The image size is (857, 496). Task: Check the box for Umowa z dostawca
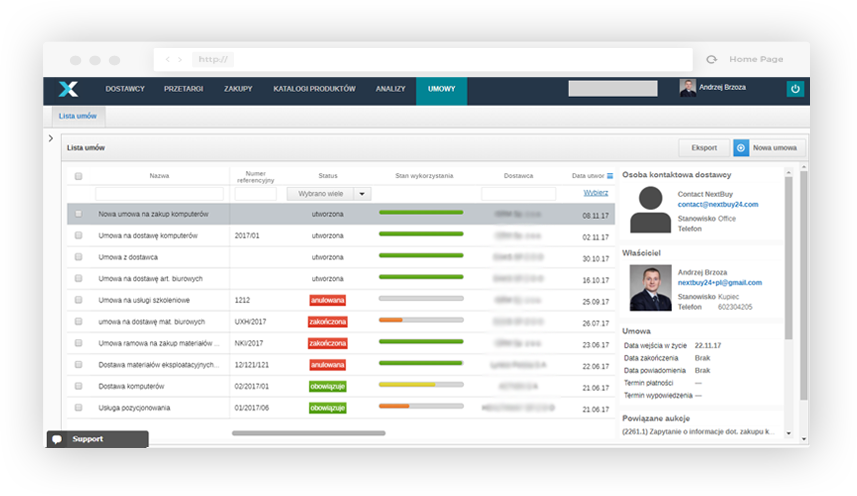78,257
